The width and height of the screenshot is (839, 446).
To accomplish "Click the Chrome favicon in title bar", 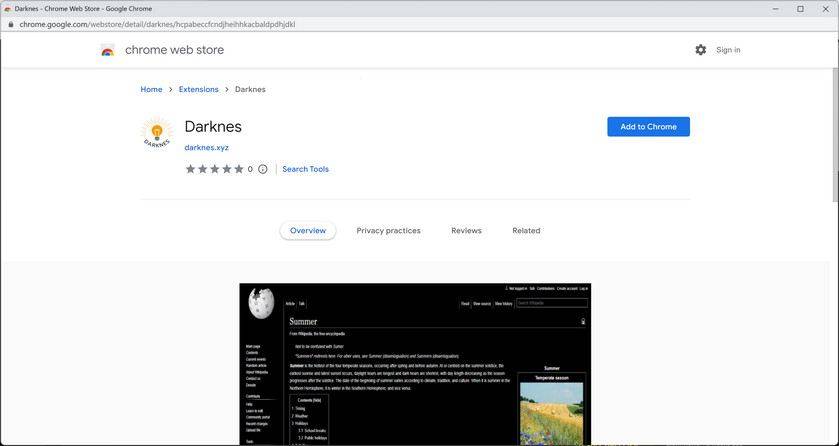I will pyautogui.click(x=7, y=9).
